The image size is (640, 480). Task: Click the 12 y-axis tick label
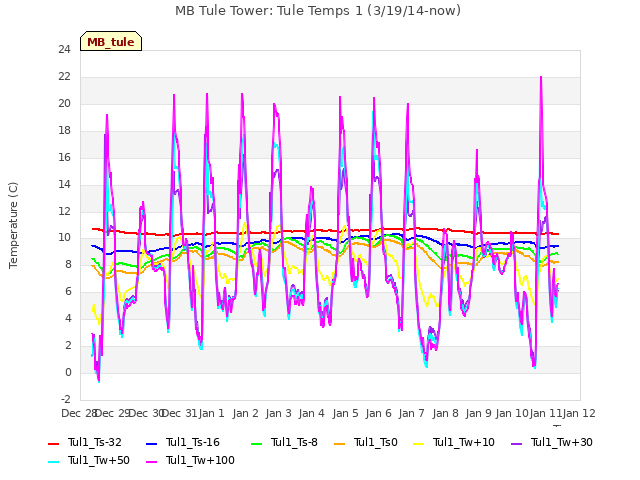pos(64,211)
